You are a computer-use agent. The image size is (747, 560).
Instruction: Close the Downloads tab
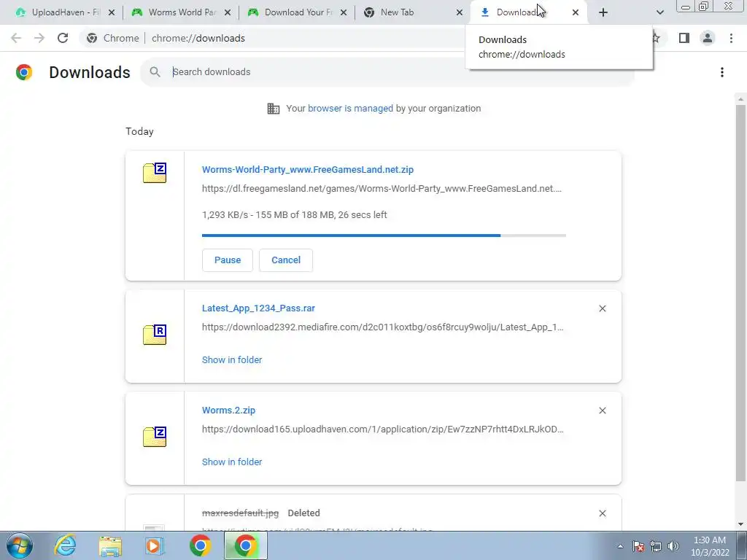click(576, 12)
